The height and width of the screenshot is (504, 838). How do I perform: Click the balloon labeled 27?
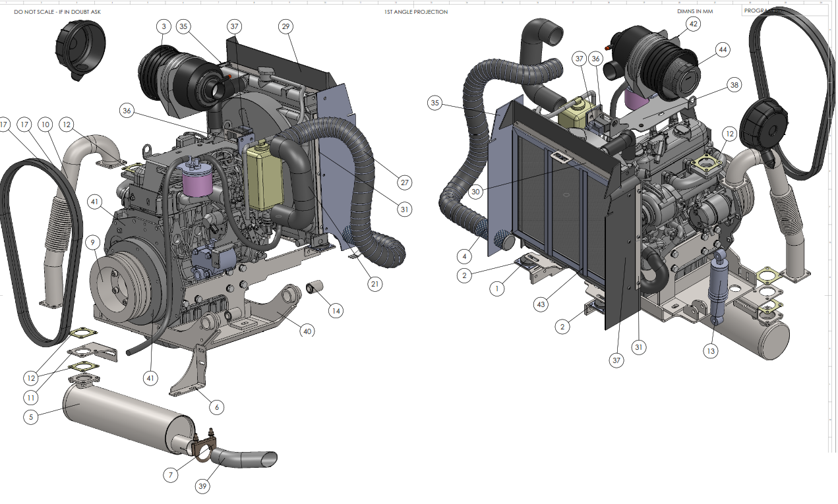coord(404,182)
